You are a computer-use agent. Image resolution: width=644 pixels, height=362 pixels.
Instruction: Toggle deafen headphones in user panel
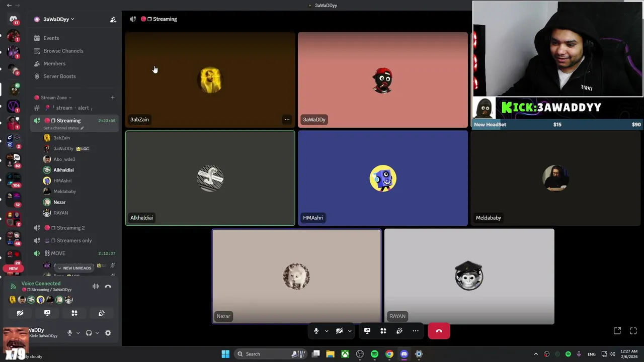(x=89, y=333)
